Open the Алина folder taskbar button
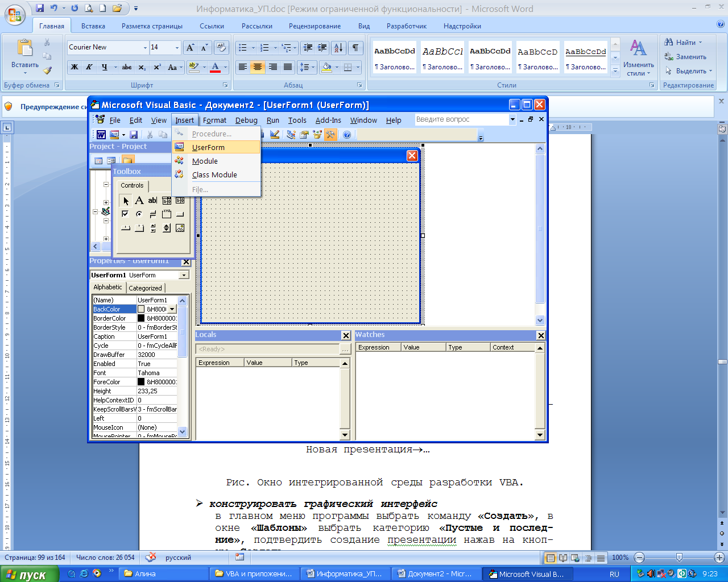 [163, 574]
